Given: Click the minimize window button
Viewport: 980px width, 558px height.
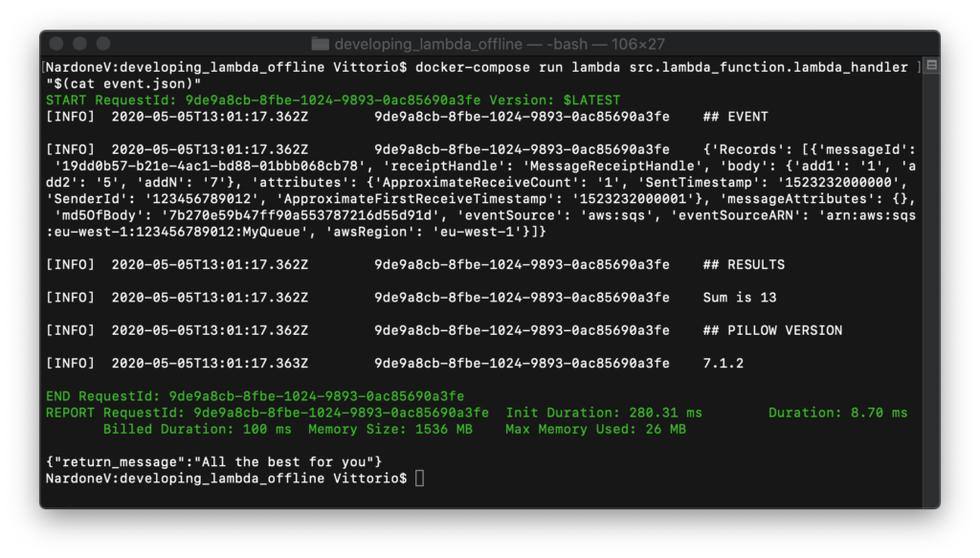Looking at the screenshot, I should [x=79, y=44].
